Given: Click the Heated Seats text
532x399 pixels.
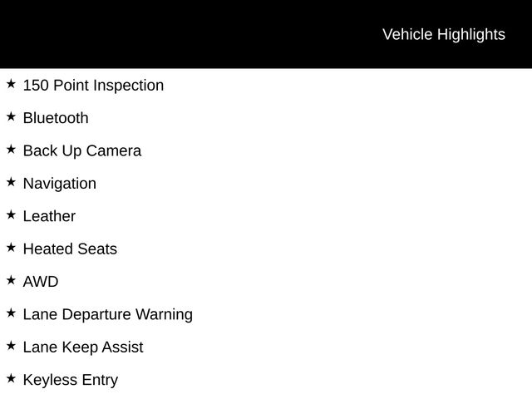Looking at the screenshot, I should [70, 249].
